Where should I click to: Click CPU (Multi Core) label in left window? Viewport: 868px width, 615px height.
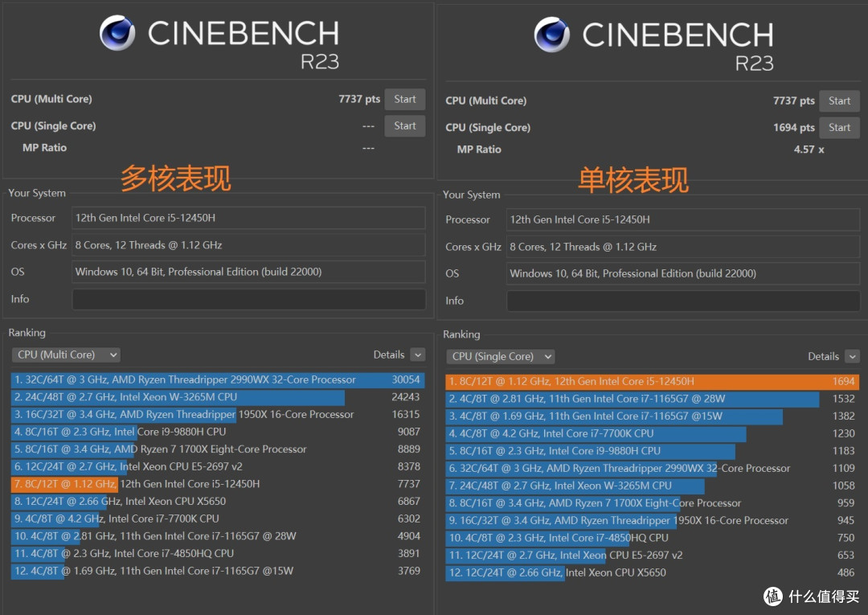(51, 99)
